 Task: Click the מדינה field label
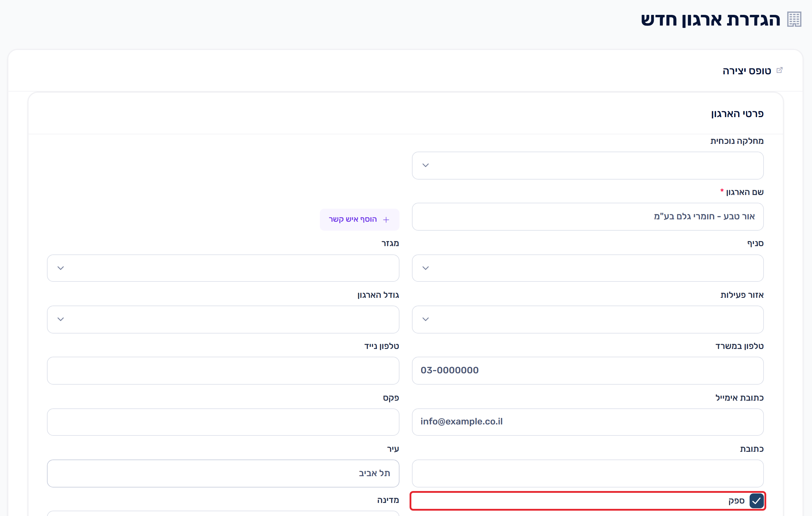(388, 500)
